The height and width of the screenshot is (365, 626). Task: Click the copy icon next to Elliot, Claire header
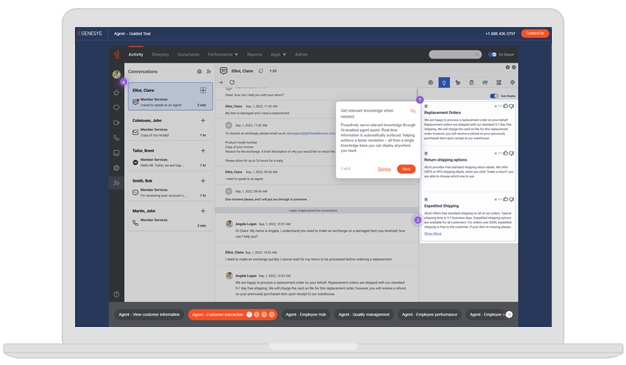(261, 71)
